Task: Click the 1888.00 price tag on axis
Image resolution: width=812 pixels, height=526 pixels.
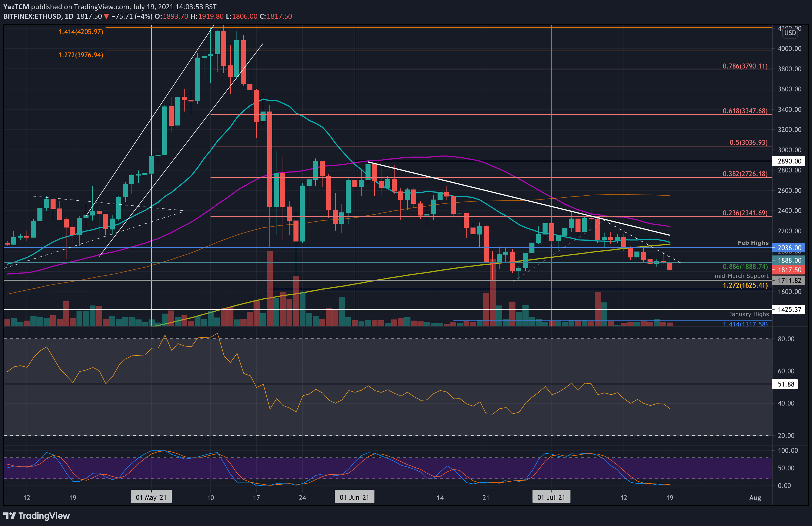Action: point(789,260)
